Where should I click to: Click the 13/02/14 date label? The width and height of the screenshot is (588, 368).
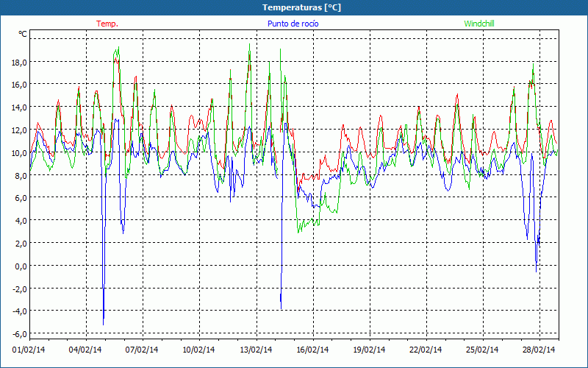click(256, 350)
